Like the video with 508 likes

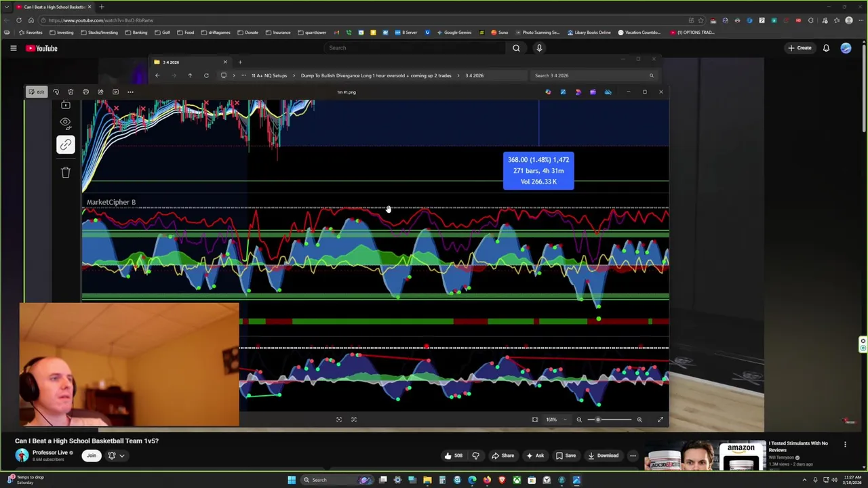(x=453, y=455)
